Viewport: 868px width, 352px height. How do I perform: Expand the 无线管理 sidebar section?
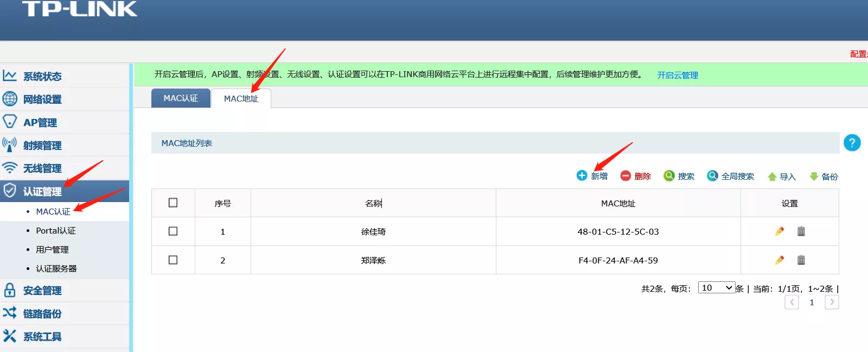(x=42, y=168)
